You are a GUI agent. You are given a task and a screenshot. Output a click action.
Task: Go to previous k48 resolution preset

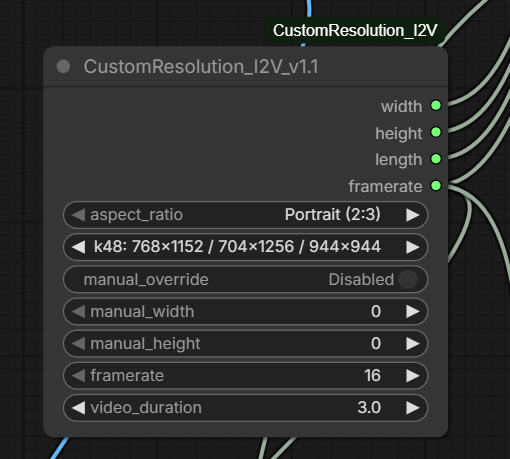coord(79,247)
